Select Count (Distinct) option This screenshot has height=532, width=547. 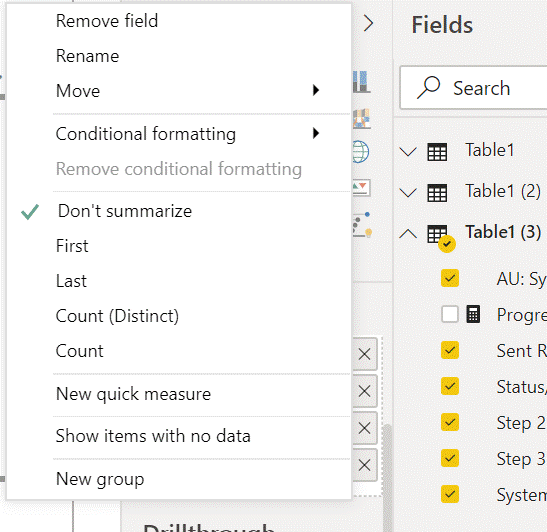(117, 316)
